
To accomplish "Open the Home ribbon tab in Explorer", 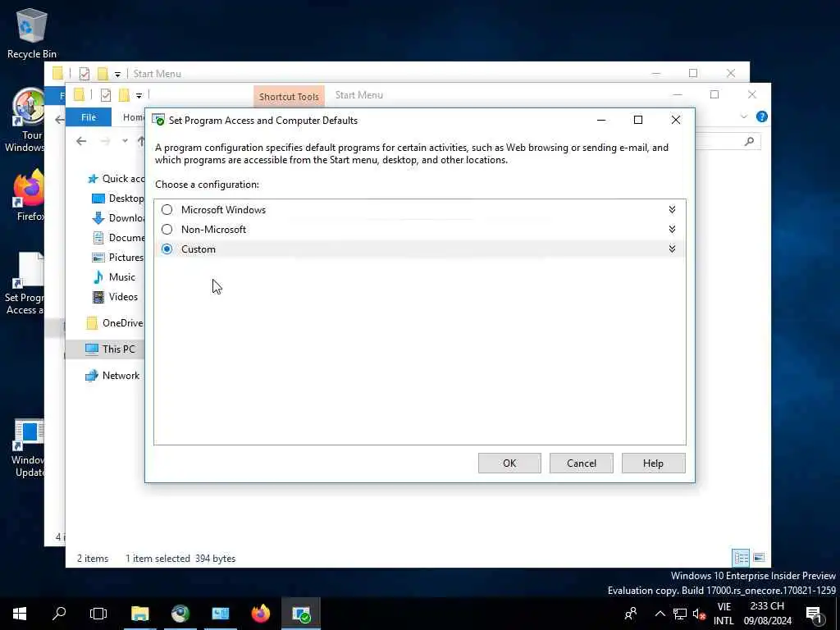I will point(133,116).
